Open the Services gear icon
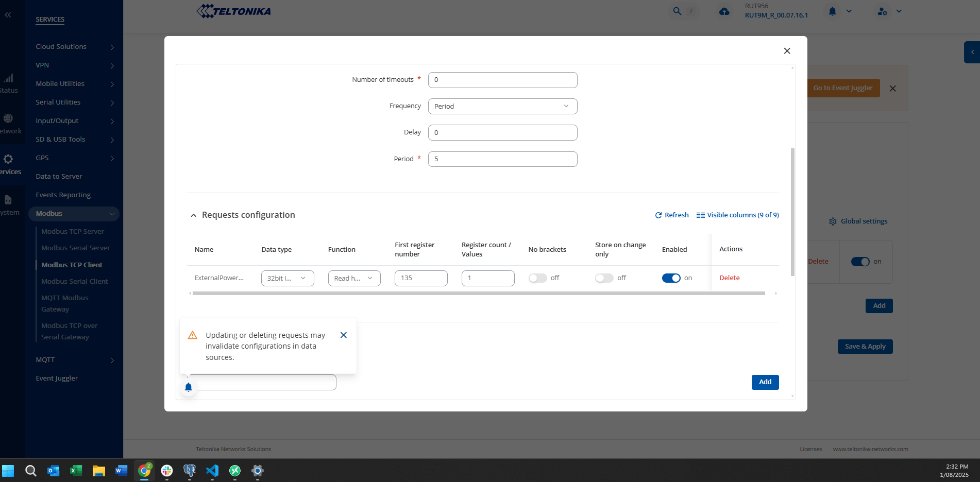The height and width of the screenshot is (482, 980). tap(8, 159)
